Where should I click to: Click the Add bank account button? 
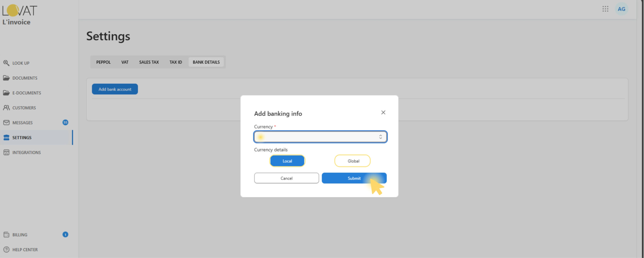click(x=115, y=89)
